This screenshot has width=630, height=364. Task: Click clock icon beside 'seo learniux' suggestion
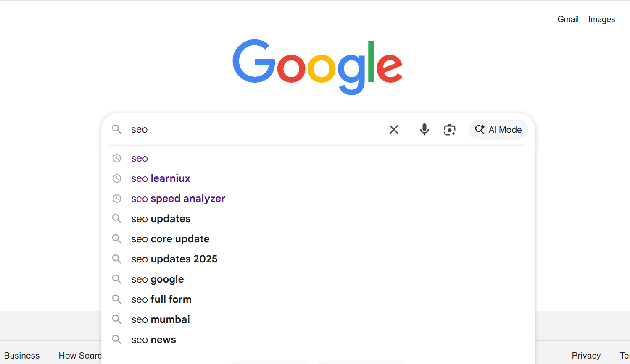click(x=117, y=178)
